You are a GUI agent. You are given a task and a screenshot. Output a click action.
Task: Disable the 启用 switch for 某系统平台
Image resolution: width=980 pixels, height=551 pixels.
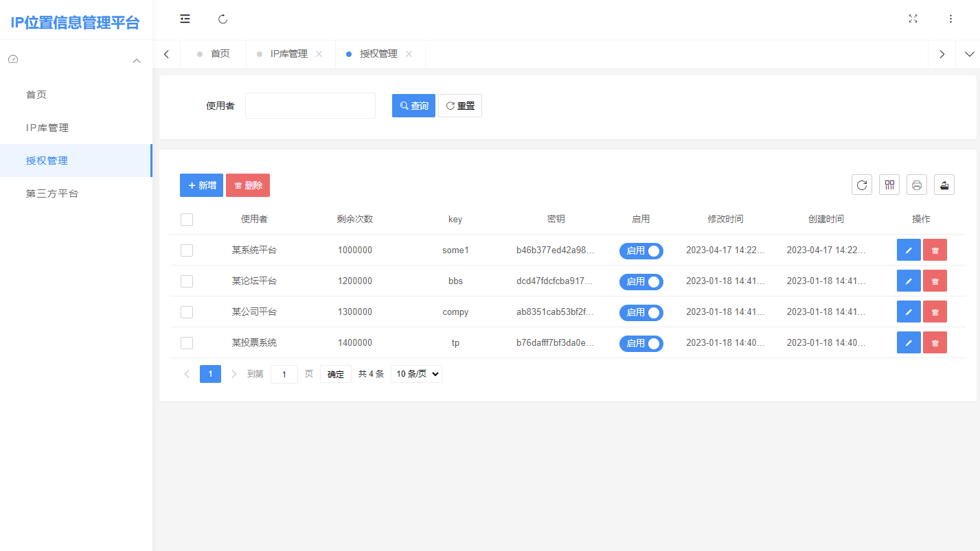[641, 250]
